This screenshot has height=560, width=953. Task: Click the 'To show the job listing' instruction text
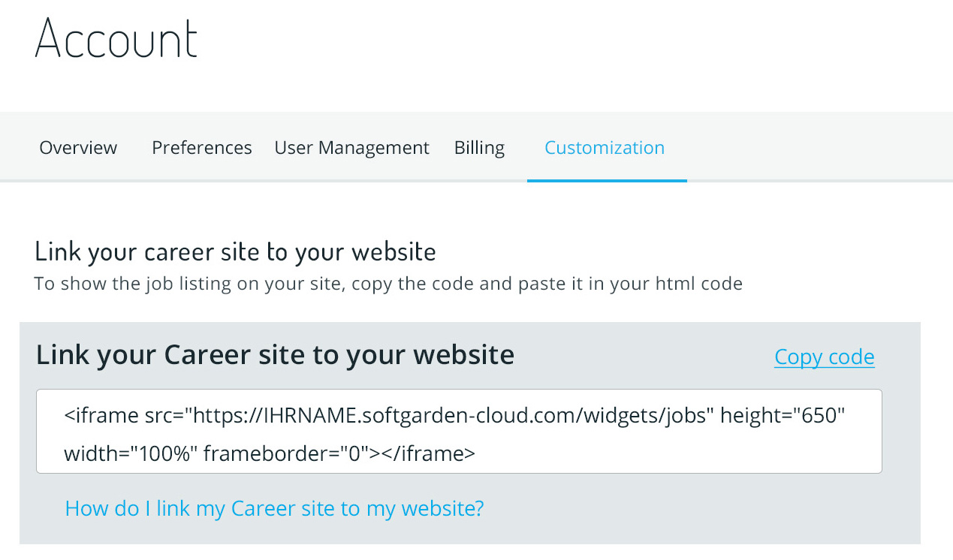tap(388, 284)
